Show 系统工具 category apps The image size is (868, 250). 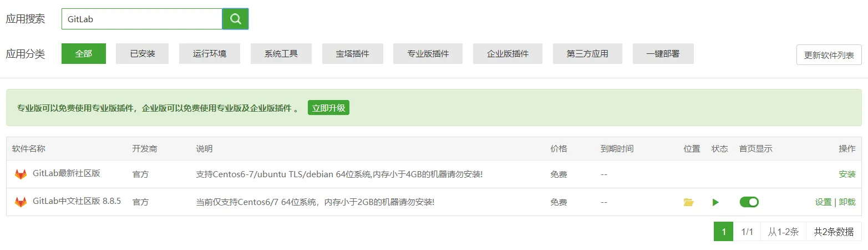[281, 54]
